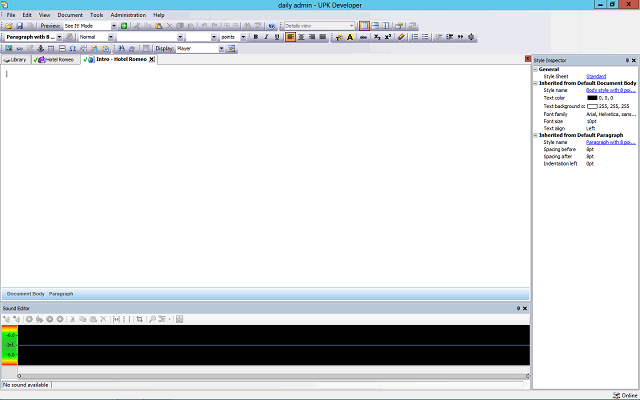Switch to the Library tab
The width and height of the screenshot is (640, 400).
point(15,60)
